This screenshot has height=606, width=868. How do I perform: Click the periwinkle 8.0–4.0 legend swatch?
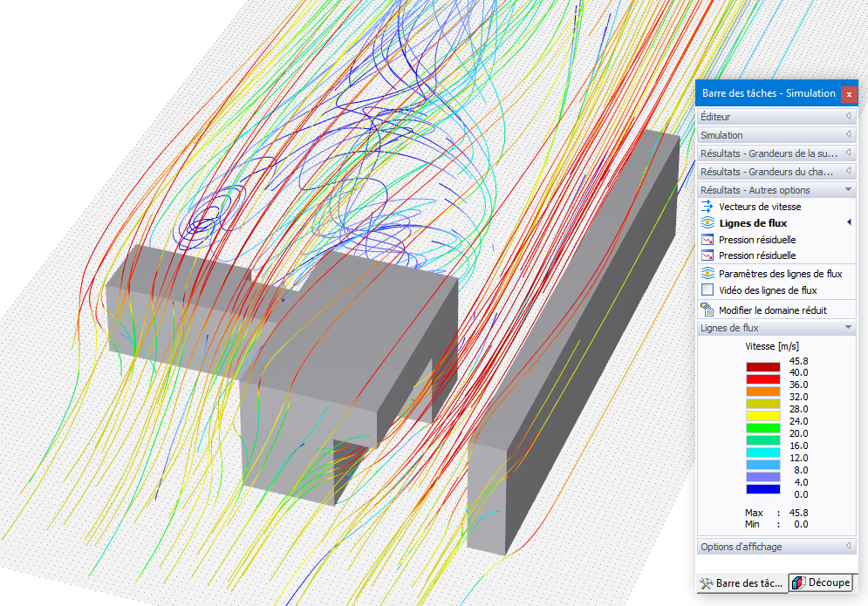point(762,476)
